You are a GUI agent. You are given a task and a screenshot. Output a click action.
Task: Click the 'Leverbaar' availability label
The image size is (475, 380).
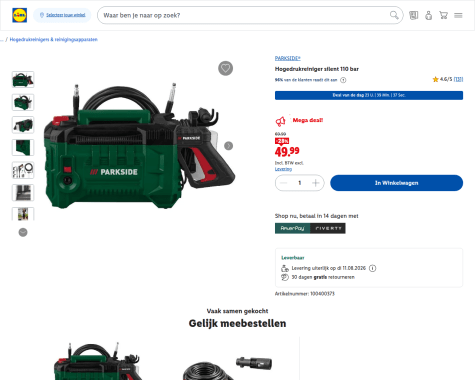tap(293, 258)
